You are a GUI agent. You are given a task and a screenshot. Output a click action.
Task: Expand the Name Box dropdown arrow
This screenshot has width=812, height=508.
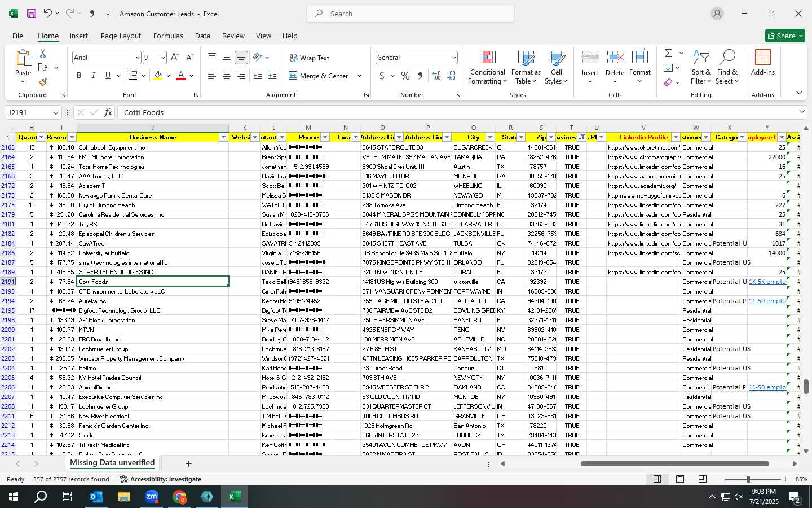[55, 112]
